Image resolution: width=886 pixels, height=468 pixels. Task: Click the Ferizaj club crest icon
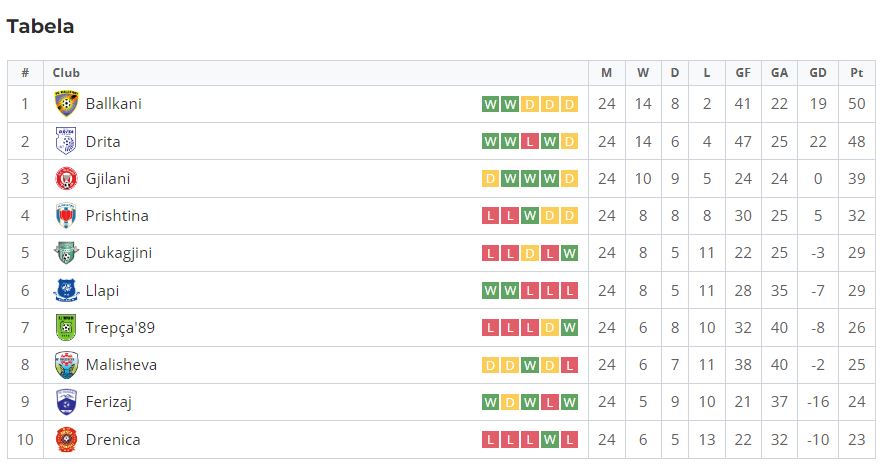(x=66, y=402)
